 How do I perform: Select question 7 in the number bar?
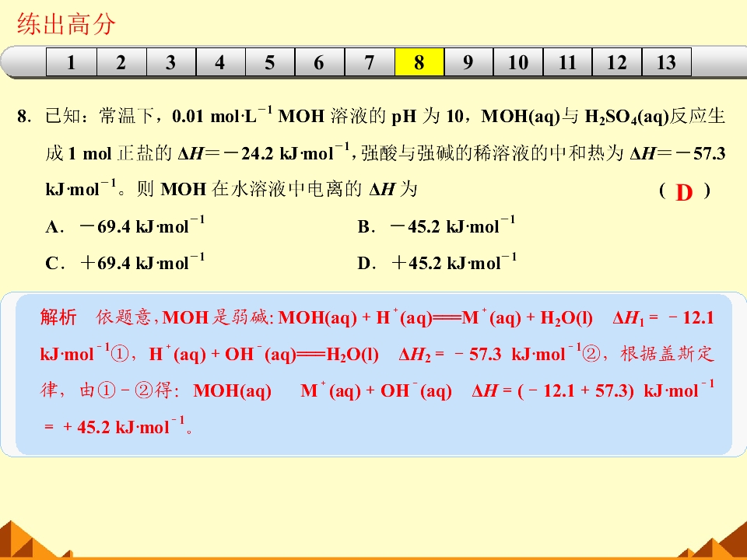(369, 62)
